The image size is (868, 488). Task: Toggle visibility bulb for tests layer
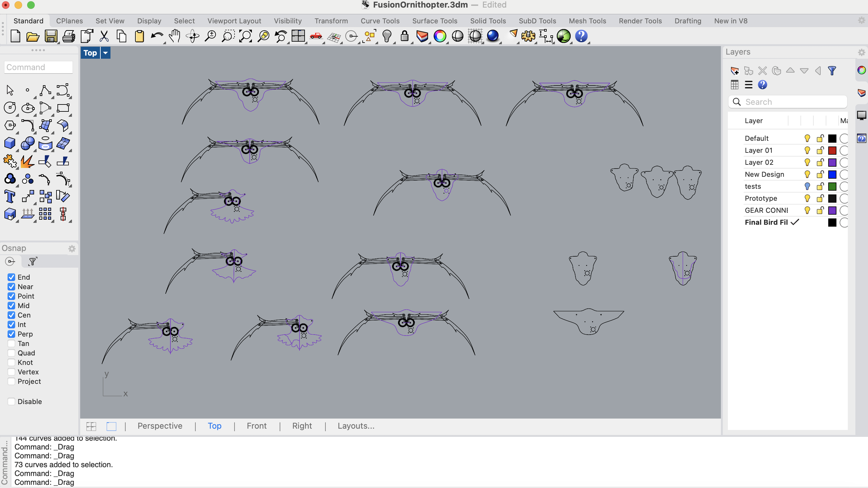point(807,186)
